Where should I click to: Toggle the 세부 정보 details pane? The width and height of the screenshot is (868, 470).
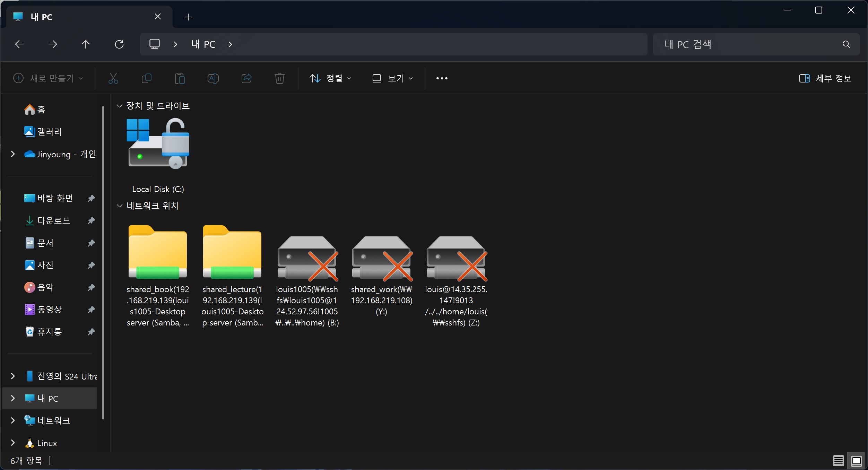pyautogui.click(x=825, y=78)
